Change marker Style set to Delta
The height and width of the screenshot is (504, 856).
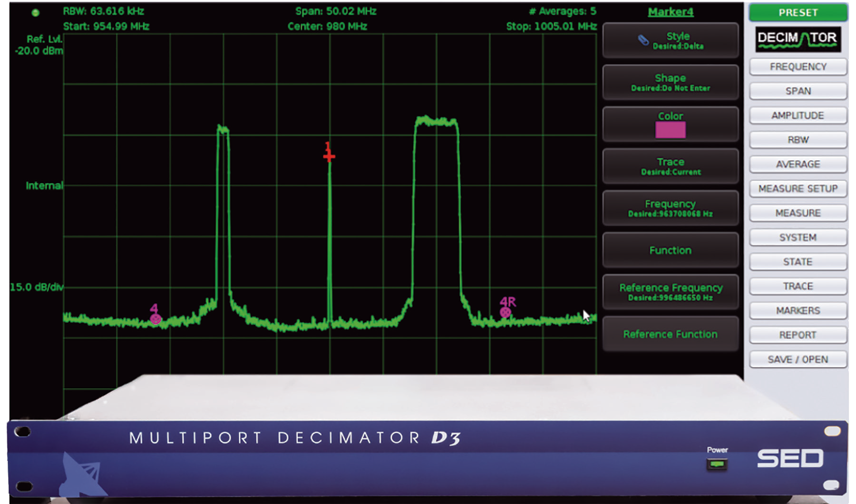click(671, 40)
